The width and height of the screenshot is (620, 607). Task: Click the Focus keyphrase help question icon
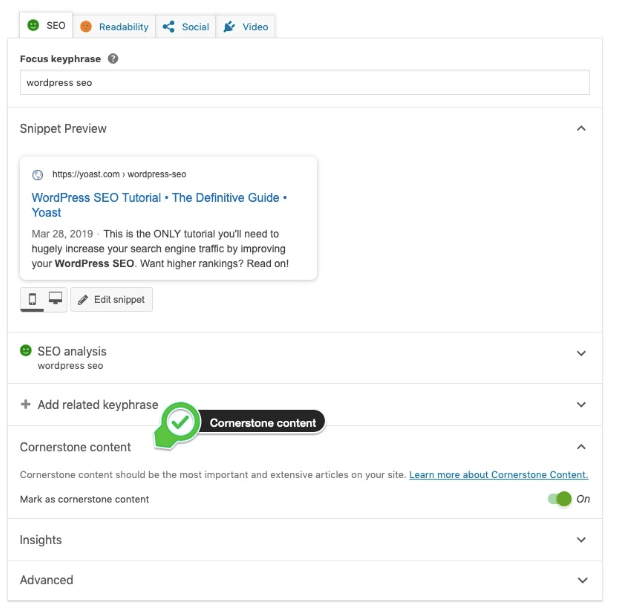coord(113,59)
